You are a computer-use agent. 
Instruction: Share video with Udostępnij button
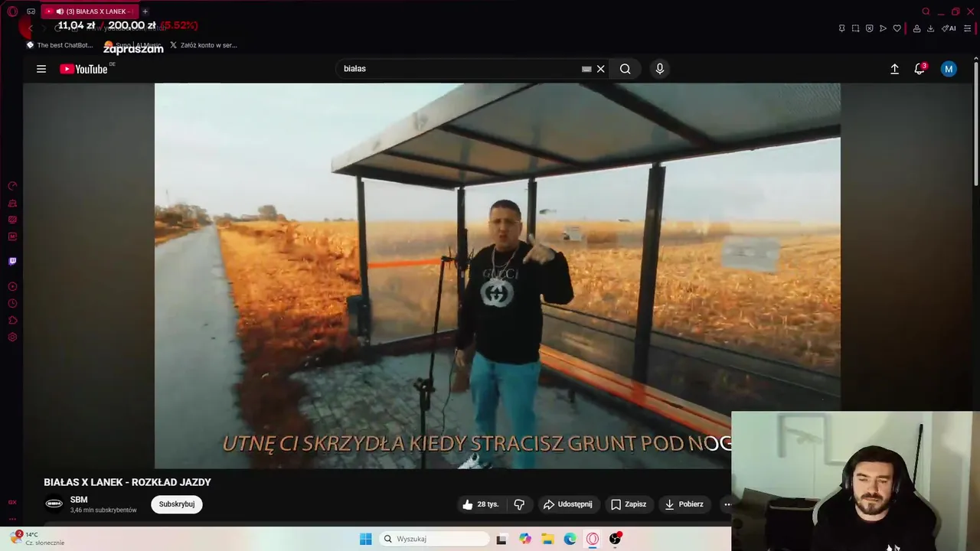point(567,504)
